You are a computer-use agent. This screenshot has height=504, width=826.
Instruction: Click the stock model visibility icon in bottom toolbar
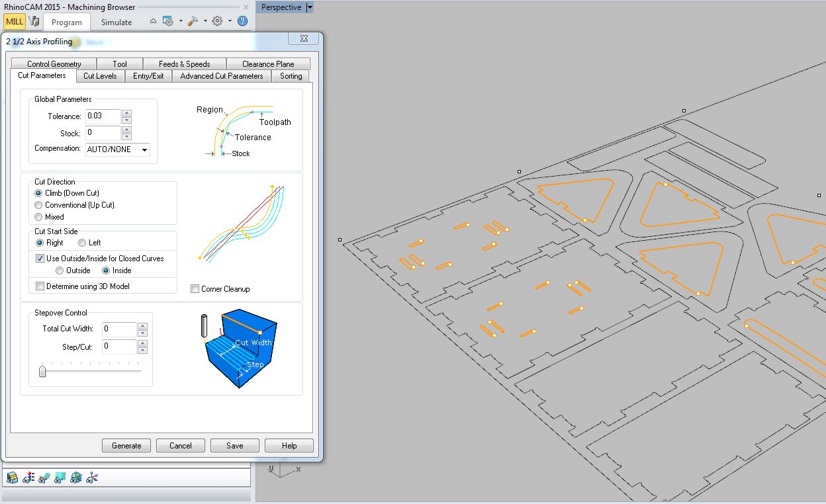coord(12,477)
